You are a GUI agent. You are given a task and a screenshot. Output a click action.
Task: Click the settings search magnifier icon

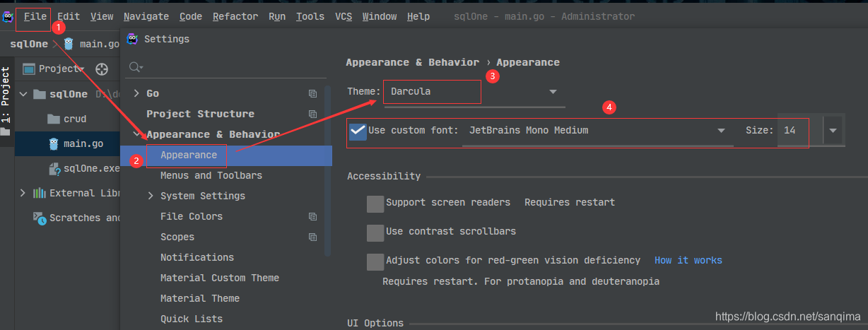click(x=136, y=67)
